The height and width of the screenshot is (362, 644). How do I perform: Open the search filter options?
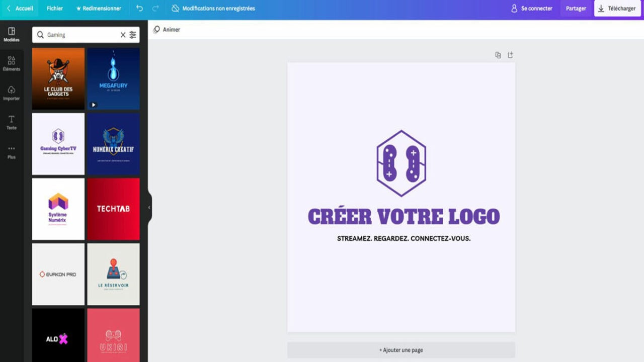pos(132,35)
